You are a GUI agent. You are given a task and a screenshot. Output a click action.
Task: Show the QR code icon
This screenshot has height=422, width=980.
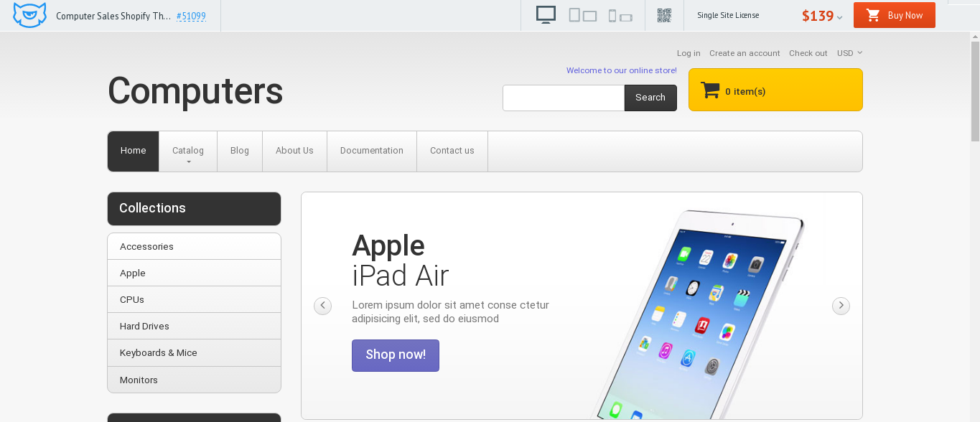pos(664,15)
